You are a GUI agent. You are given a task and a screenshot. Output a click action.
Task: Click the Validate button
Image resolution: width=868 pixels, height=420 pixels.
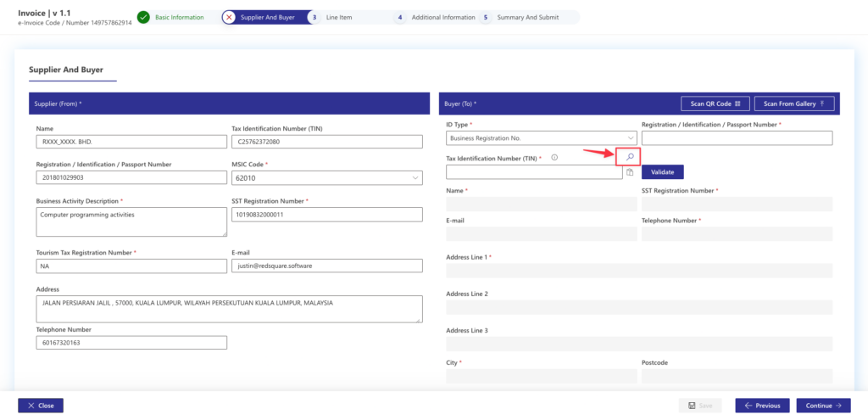pyautogui.click(x=663, y=171)
